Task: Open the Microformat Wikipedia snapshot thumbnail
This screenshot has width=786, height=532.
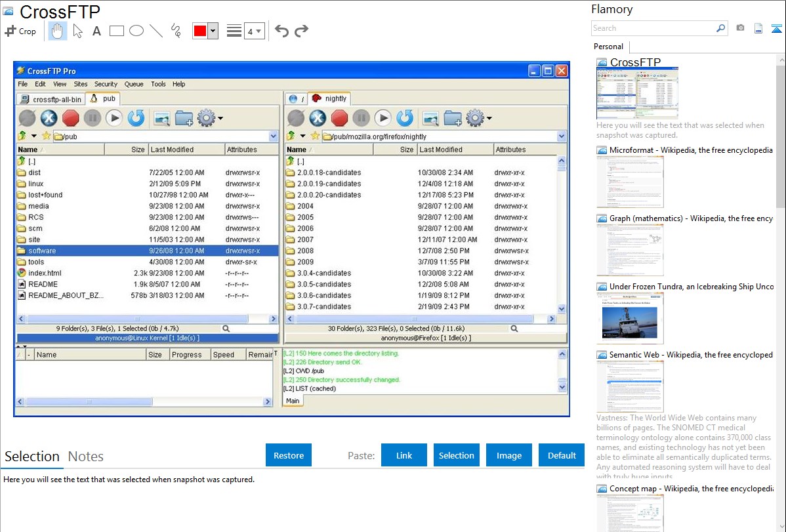Action: [630, 182]
